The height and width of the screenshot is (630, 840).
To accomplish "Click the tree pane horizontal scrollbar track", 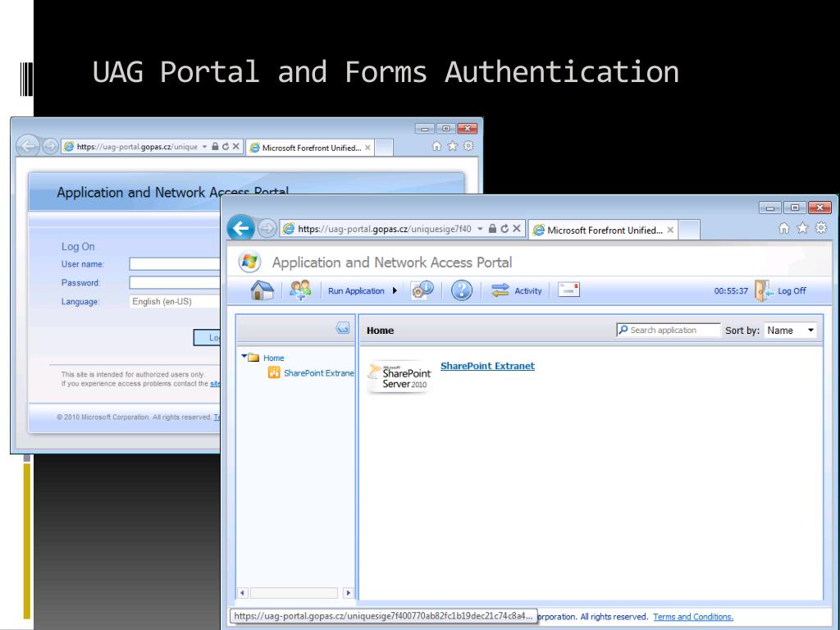I will click(x=294, y=593).
